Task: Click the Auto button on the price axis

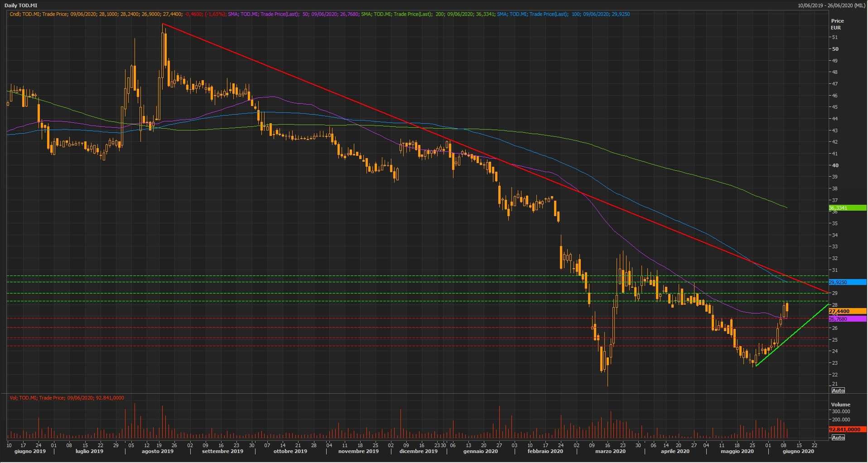Action: pos(838,391)
